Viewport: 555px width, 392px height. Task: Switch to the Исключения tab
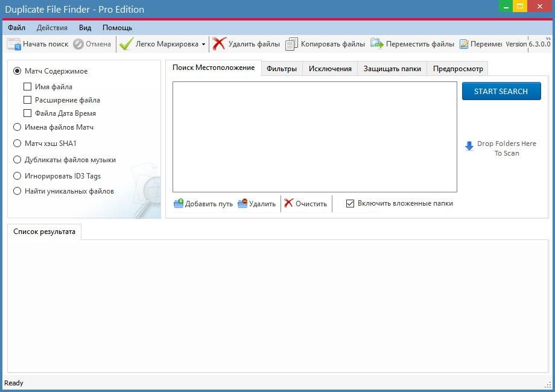click(x=330, y=69)
